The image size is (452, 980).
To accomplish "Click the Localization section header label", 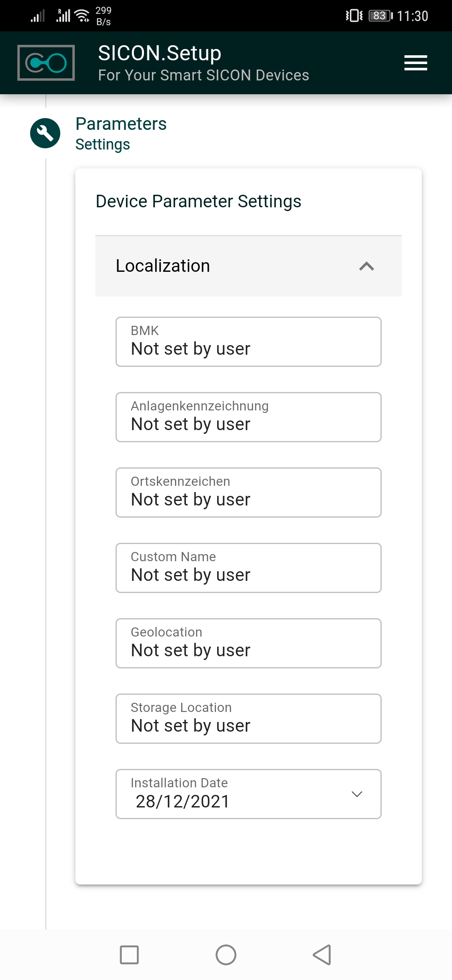I will pos(163,266).
